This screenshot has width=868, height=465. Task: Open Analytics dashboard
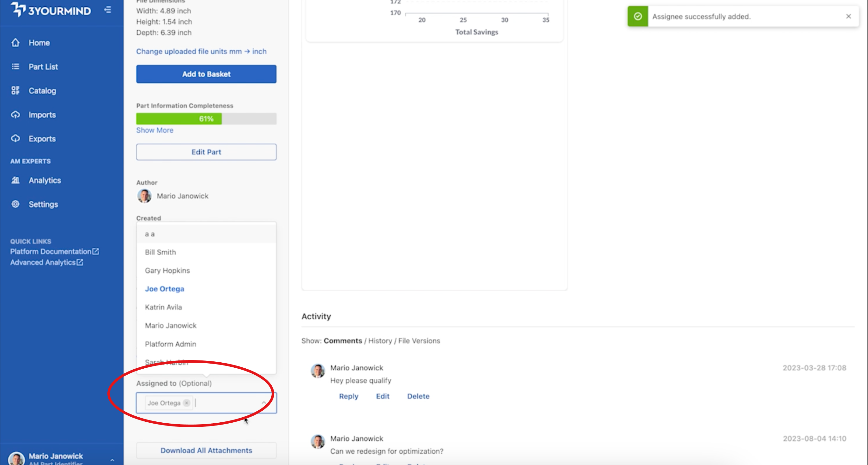click(x=45, y=180)
